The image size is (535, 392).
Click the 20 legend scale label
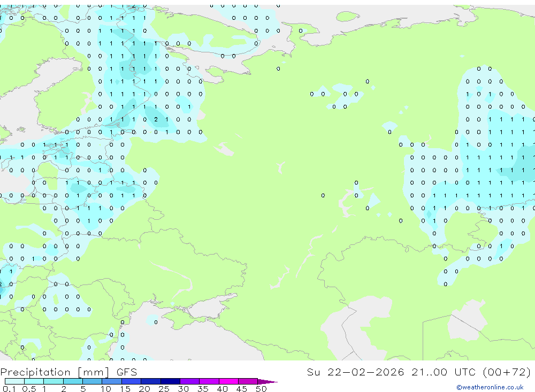144,389
